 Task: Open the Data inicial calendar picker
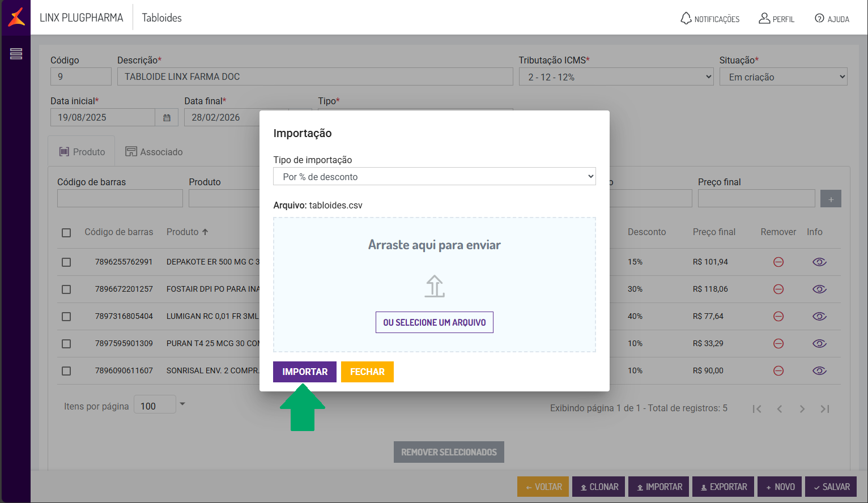click(x=167, y=117)
